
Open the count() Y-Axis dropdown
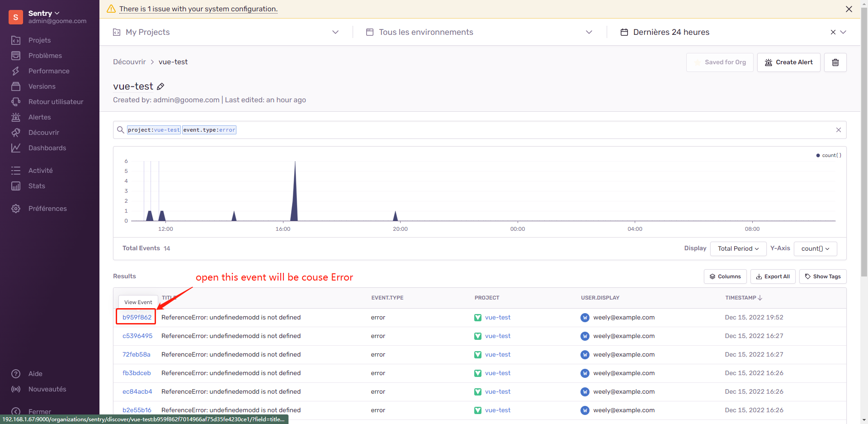click(815, 248)
